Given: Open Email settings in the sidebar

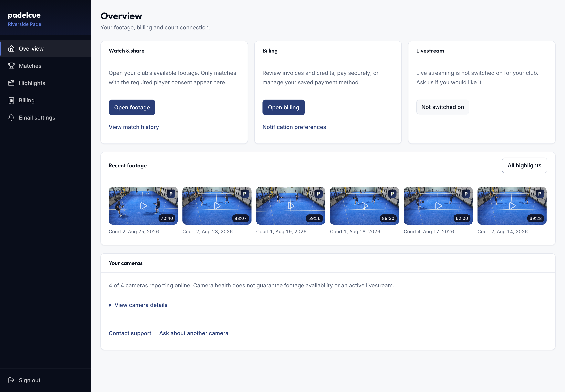Looking at the screenshot, I should pyautogui.click(x=46, y=118).
